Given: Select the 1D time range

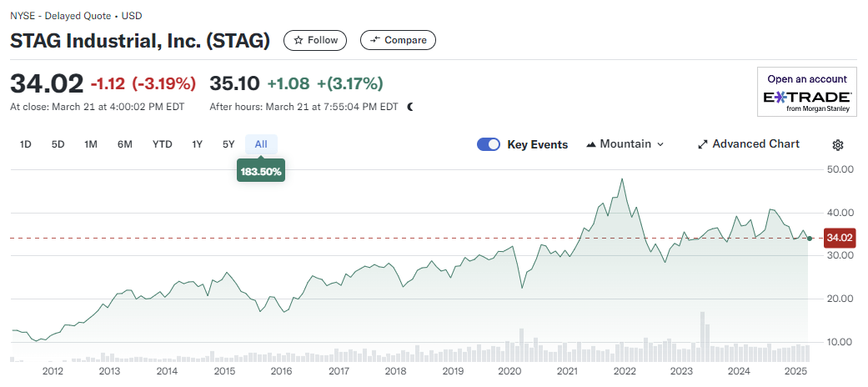Looking at the screenshot, I should [x=26, y=144].
